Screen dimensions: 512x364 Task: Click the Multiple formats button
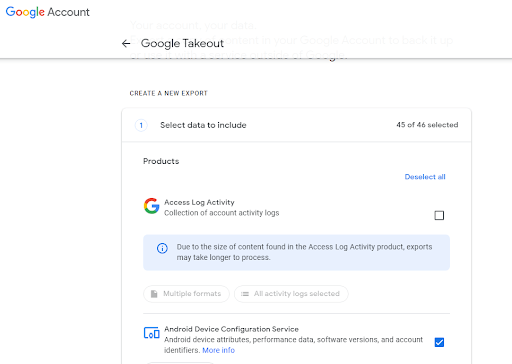(x=186, y=294)
